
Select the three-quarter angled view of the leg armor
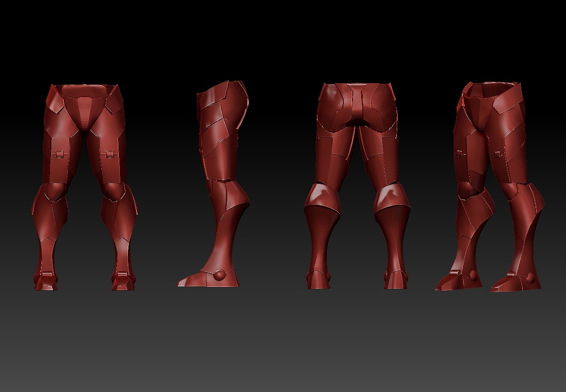coord(490,186)
